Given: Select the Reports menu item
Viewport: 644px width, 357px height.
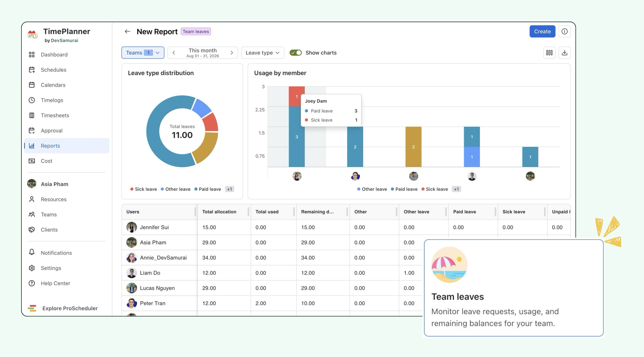Looking at the screenshot, I should click(67, 146).
